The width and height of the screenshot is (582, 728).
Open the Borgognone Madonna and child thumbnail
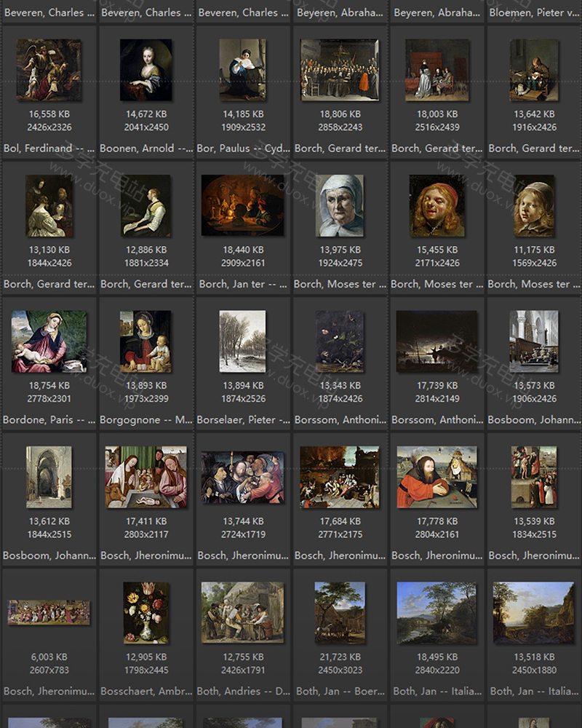[146, 341]
